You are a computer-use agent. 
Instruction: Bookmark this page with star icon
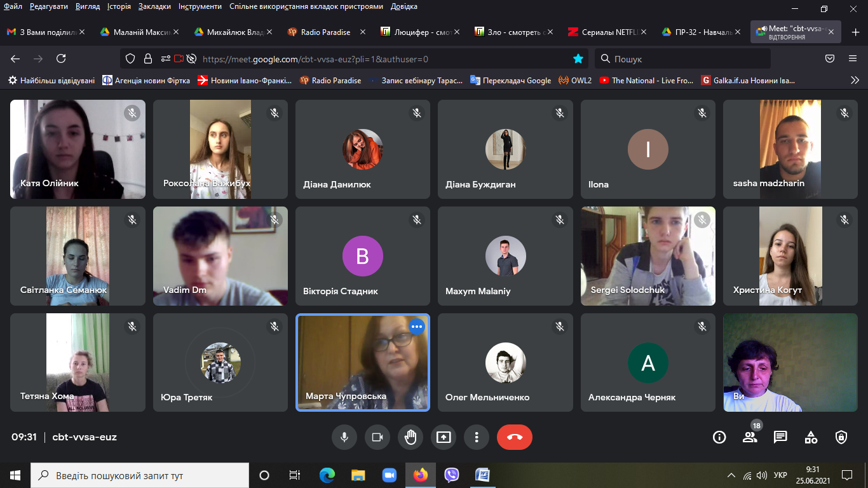[x=578, y=58]
